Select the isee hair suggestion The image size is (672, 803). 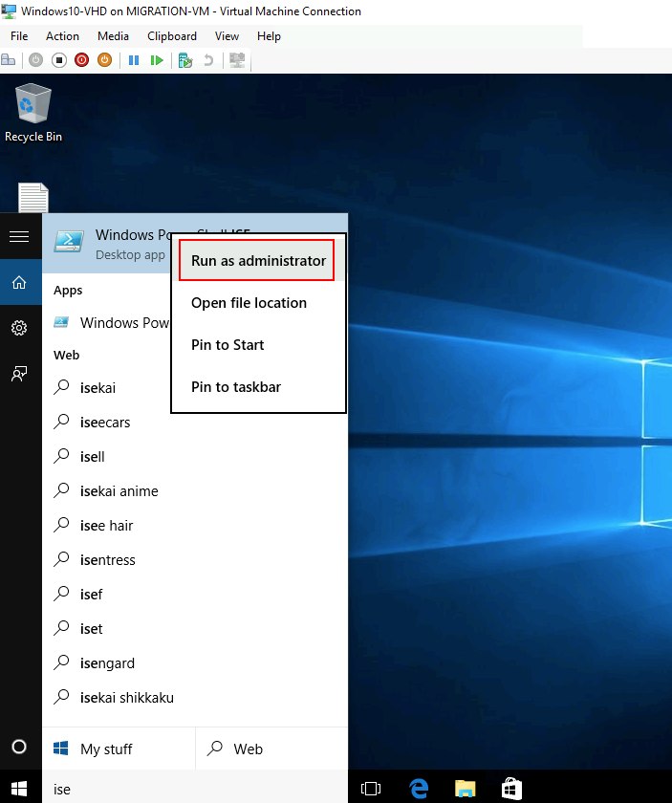195,526
